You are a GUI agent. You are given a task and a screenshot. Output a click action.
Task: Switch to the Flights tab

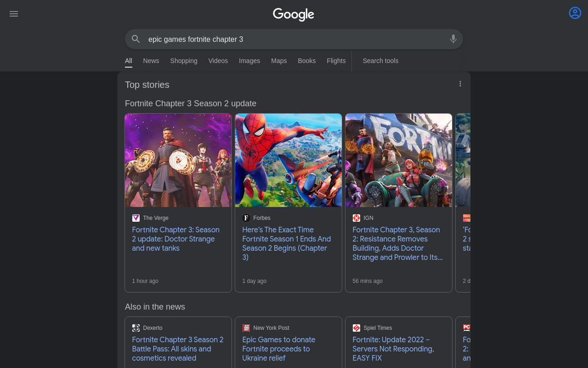point(336,61)
